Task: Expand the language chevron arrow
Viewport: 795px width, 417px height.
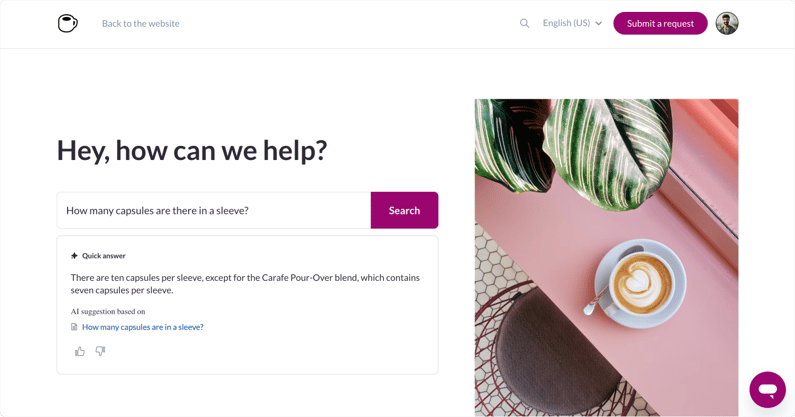Action: tap(599, 23)
